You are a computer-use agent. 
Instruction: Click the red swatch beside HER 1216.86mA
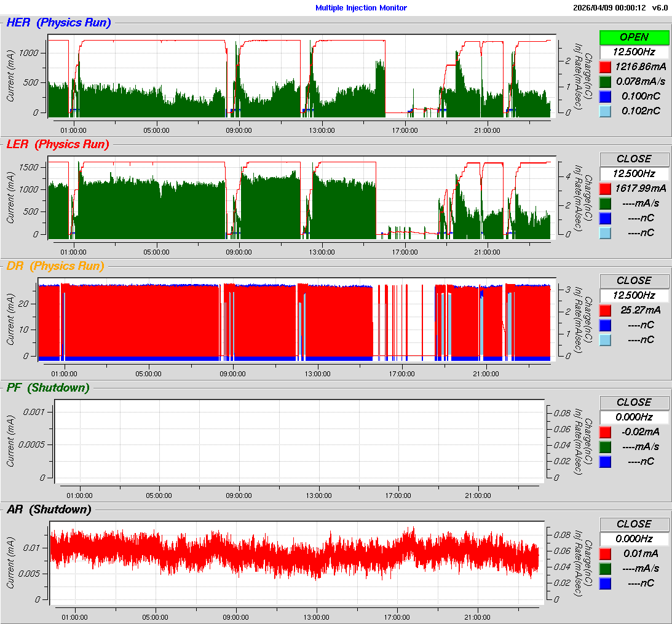[x=606, y=66]
